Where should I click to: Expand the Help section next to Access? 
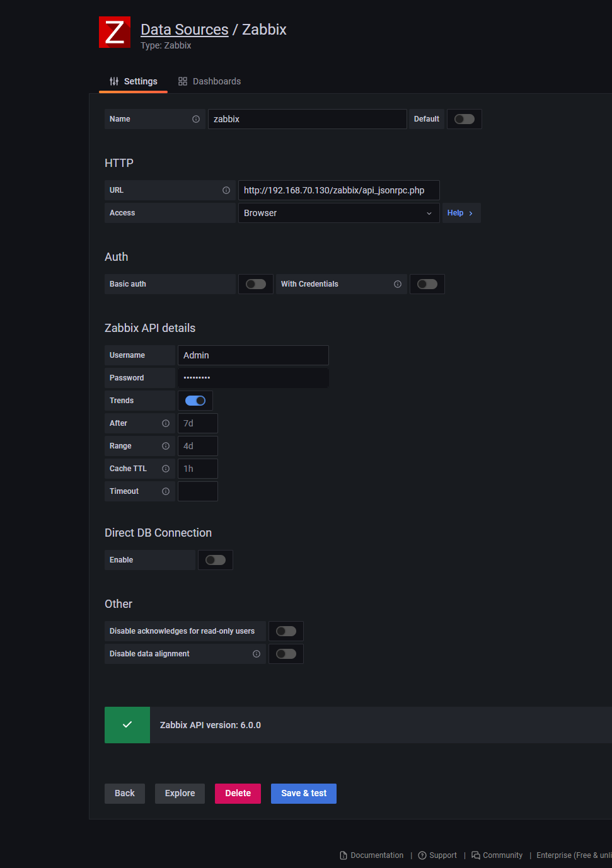(461, 213)
